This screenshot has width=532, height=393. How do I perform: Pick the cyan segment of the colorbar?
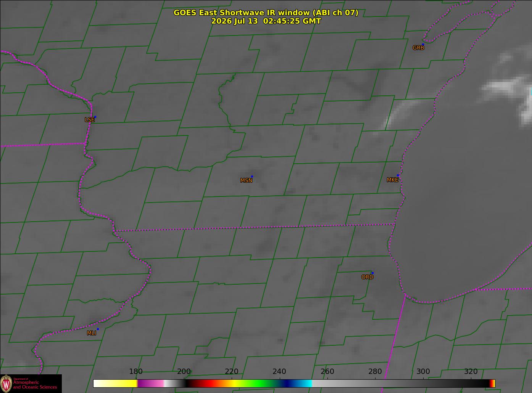click(x=303, y=383)
